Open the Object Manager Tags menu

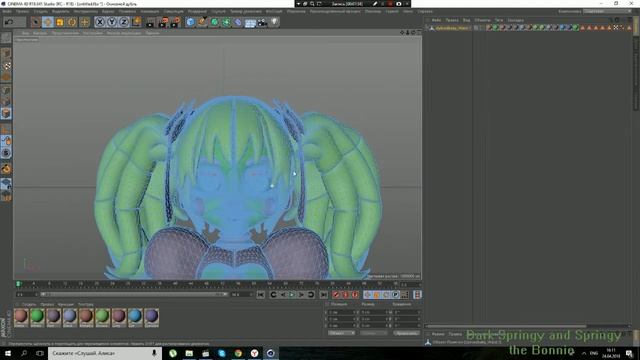click(499, 20)
